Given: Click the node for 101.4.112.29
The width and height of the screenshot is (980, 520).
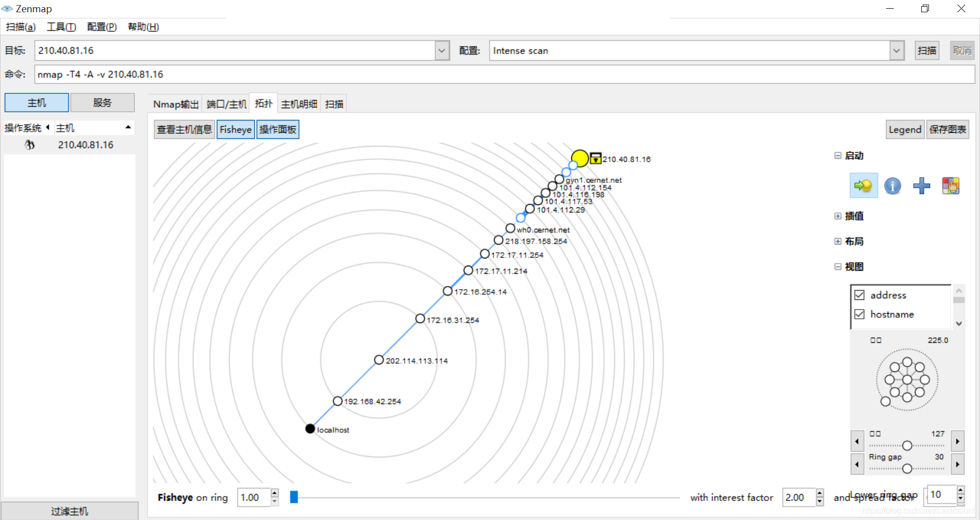Looking at the screenshot, I should point(530,209).
